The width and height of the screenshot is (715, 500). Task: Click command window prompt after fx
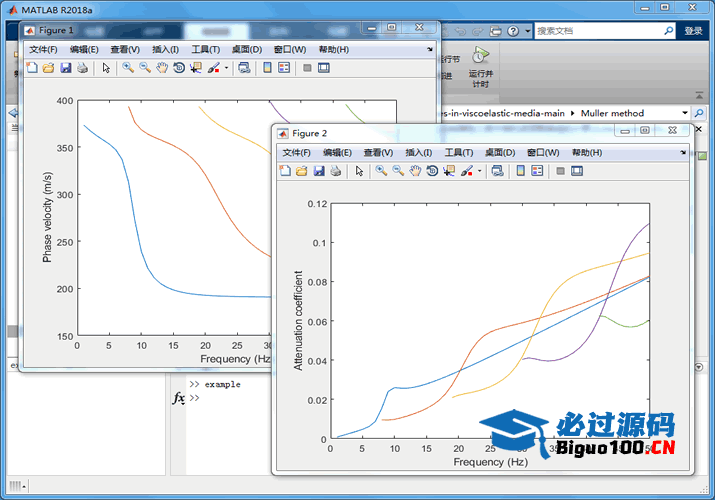click(x=195, y=398)
